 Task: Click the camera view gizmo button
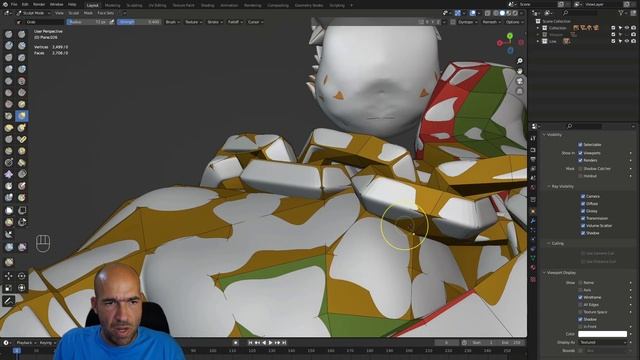pos(520,81)
